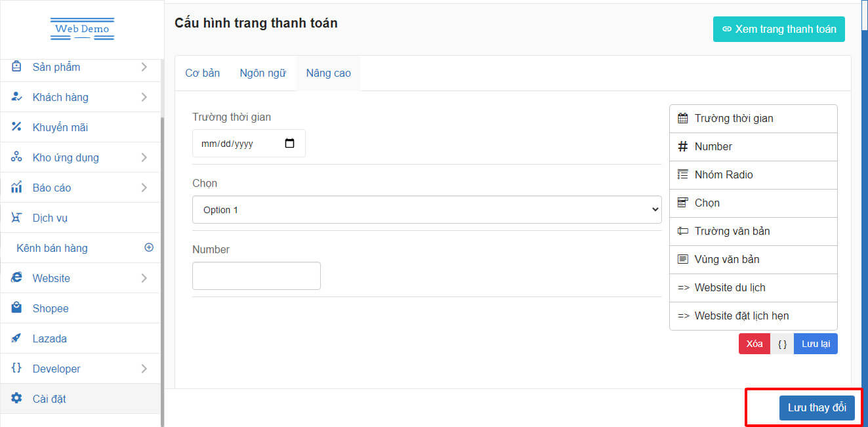
Task: Open Xem trang thanh toán link button
Action: (x=779, y=30)
